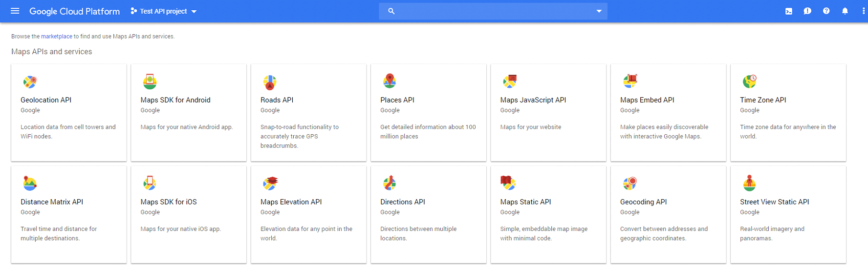Open the help question mark icon
This screenshot has height=265, width=868.
(x=826, y=11)
